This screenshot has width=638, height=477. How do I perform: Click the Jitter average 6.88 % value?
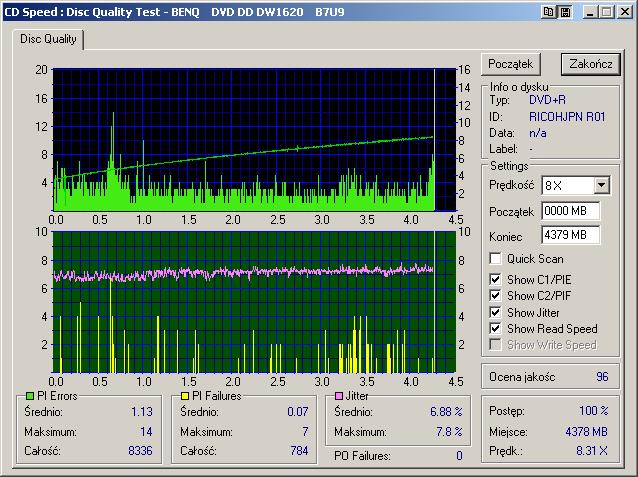pos(446,412)
